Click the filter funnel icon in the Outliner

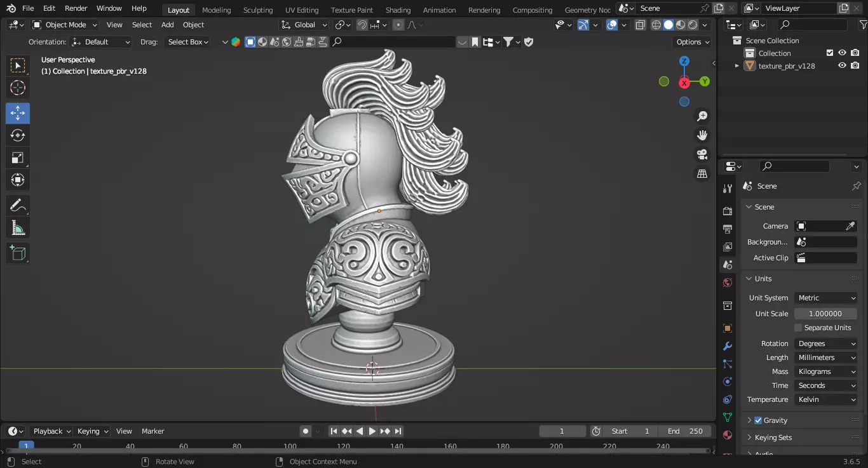pos(863,25)
